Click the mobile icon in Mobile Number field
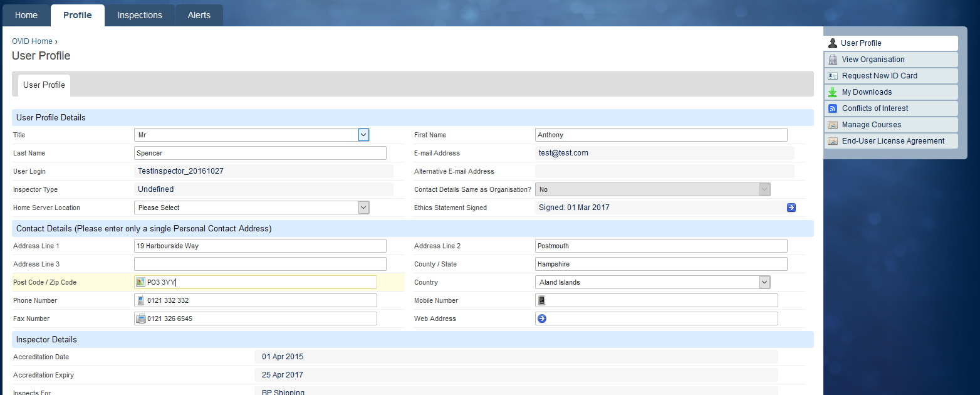The height and width of the screenshot is (395, 980). 542,300
